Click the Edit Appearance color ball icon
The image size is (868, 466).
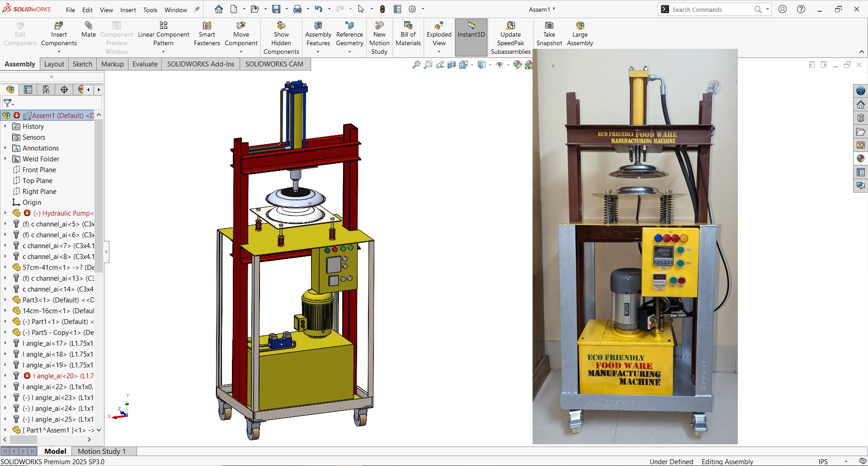click(517, 65)
